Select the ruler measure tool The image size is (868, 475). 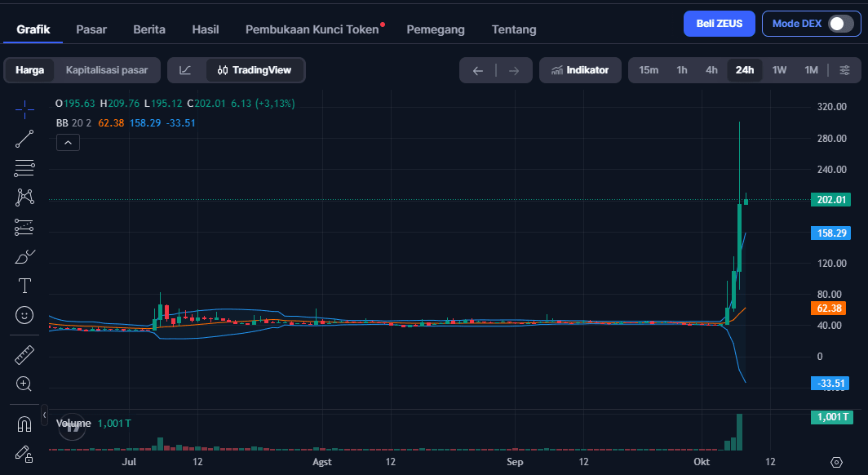click(24, 355)
